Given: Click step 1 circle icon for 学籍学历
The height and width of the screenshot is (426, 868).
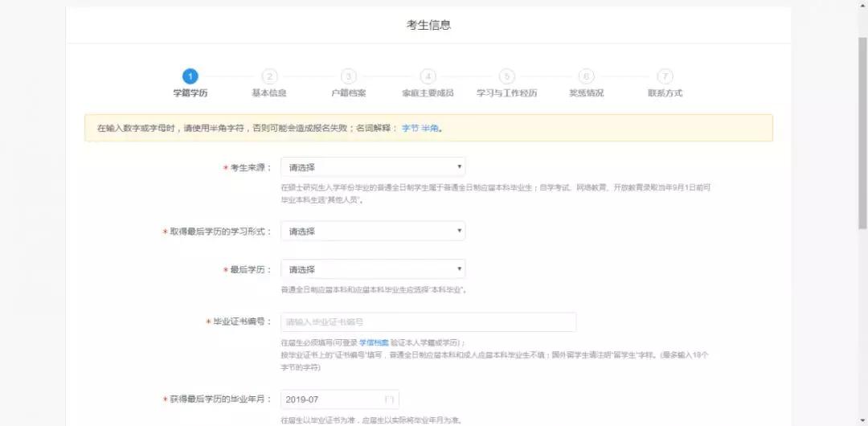Looking at the screenshot, I should (190, 76).
